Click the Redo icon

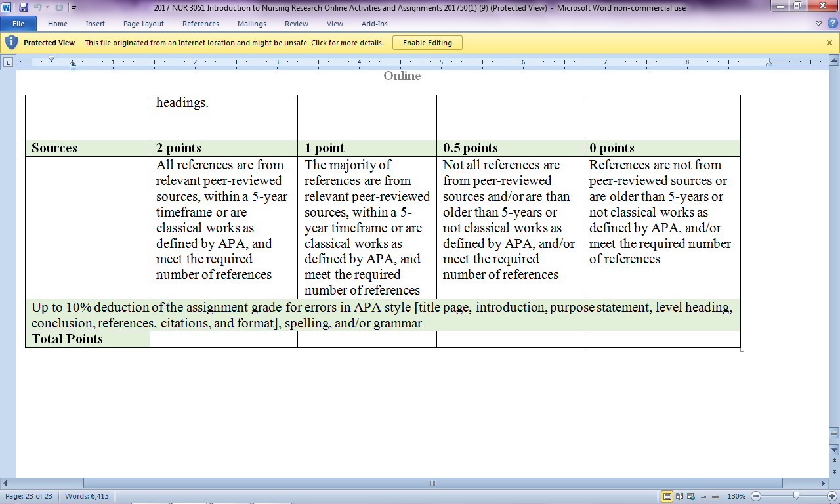(x=59, y=7)
